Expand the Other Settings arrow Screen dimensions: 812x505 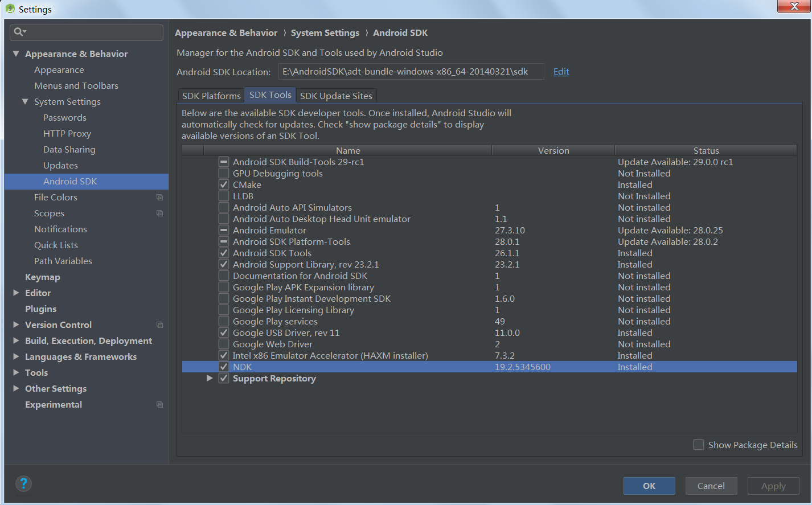pos(16,388)
